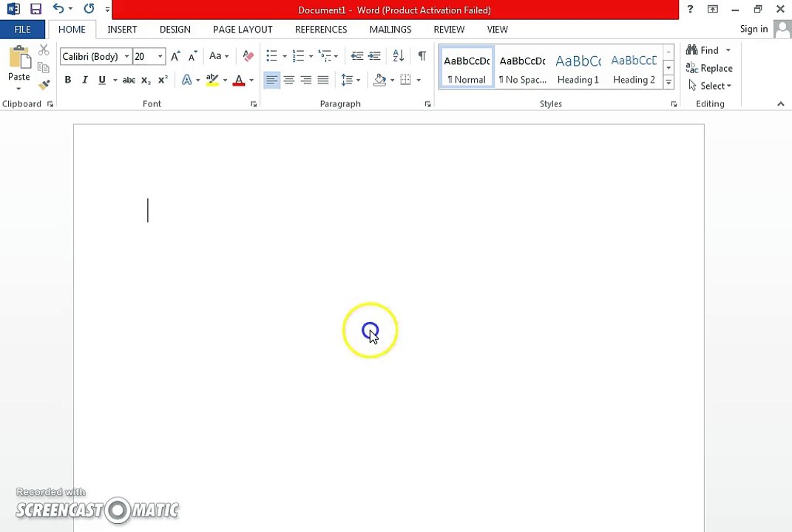
Task: Open the PAGE LAYOUT tab
Action: point(243,30)
